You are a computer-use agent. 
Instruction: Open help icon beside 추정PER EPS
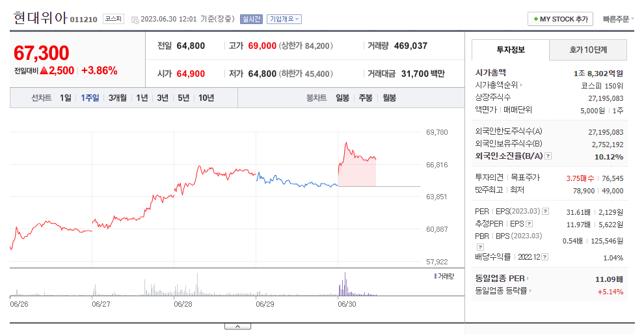click(530, 224)
